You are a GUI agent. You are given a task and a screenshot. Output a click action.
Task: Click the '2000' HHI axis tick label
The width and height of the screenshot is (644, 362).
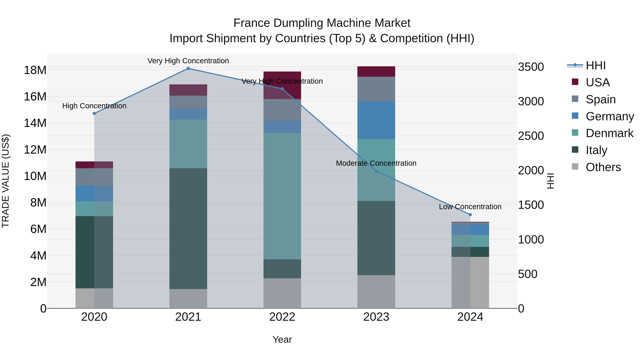coord(531,171)
